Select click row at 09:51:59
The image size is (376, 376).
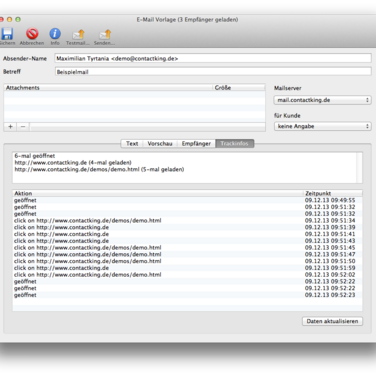[187, 268]
